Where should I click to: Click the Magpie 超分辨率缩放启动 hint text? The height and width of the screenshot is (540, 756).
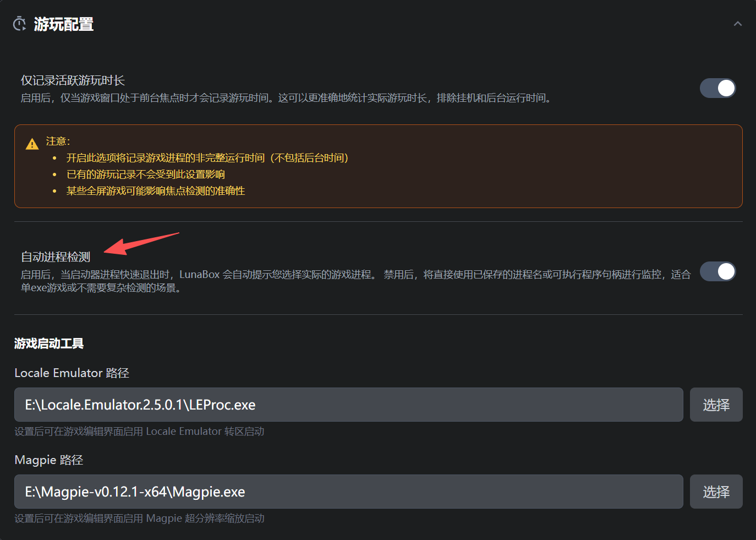(139, 519)
